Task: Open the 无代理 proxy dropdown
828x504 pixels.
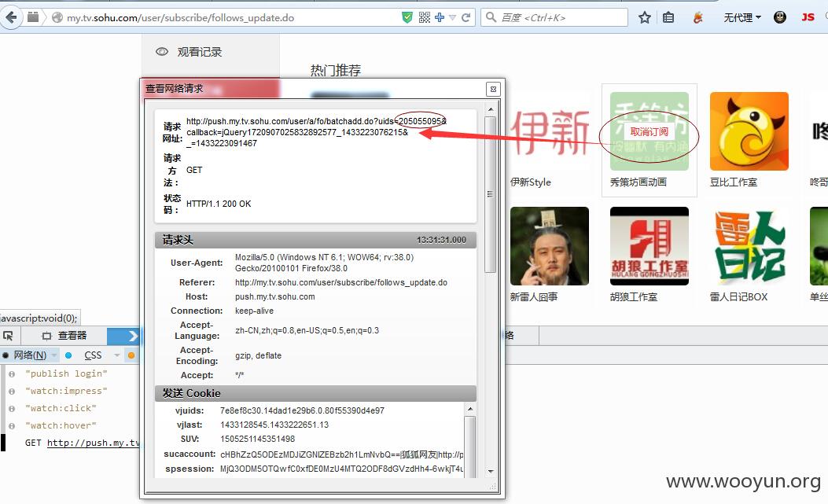Action: point(742,17)
